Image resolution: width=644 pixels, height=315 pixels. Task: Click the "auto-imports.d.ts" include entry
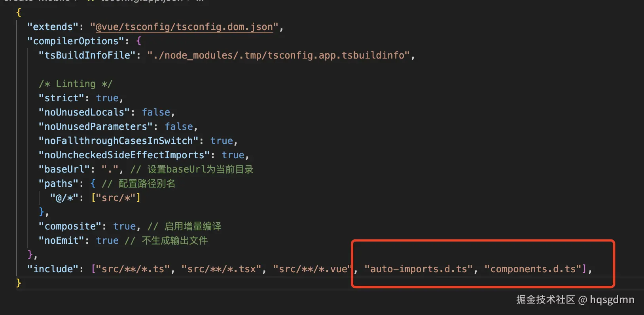[x=418, y=269]
